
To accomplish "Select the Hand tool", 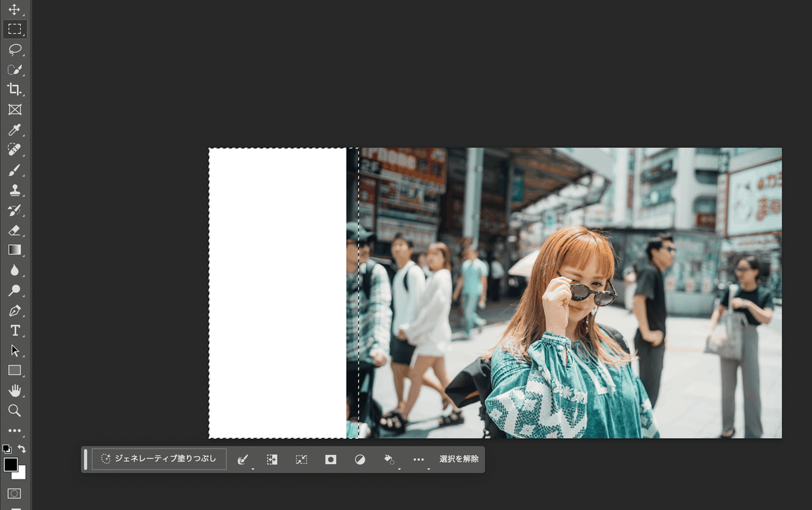I will 14,391.
